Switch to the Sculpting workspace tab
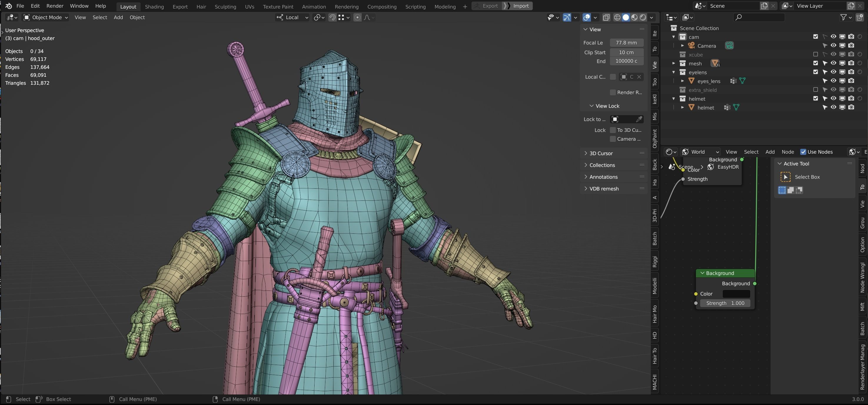 pyautogui.click(x=225, y=6)
